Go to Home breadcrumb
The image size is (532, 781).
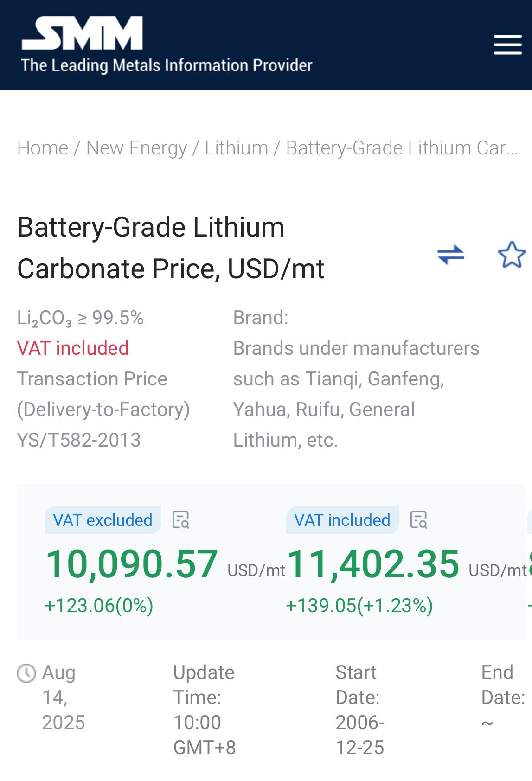[43, 148]
